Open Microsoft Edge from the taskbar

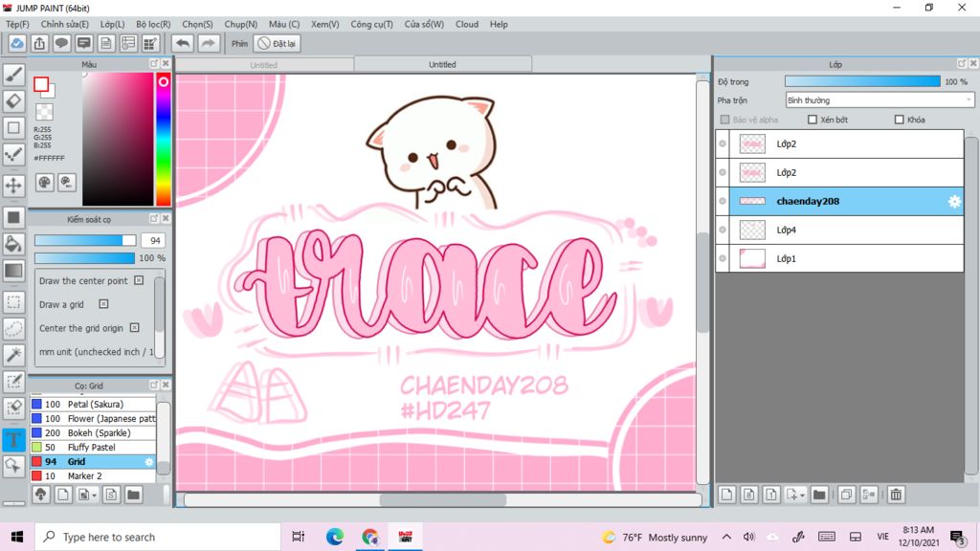334,537
